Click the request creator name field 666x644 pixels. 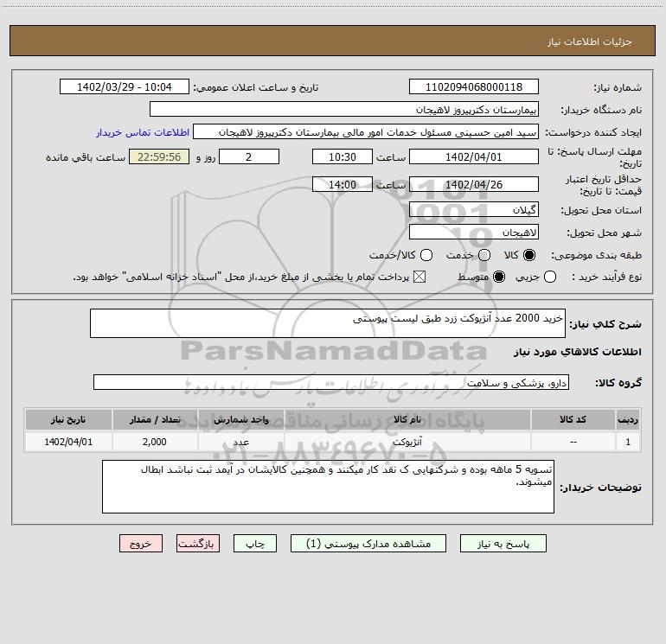pos(366,132)
